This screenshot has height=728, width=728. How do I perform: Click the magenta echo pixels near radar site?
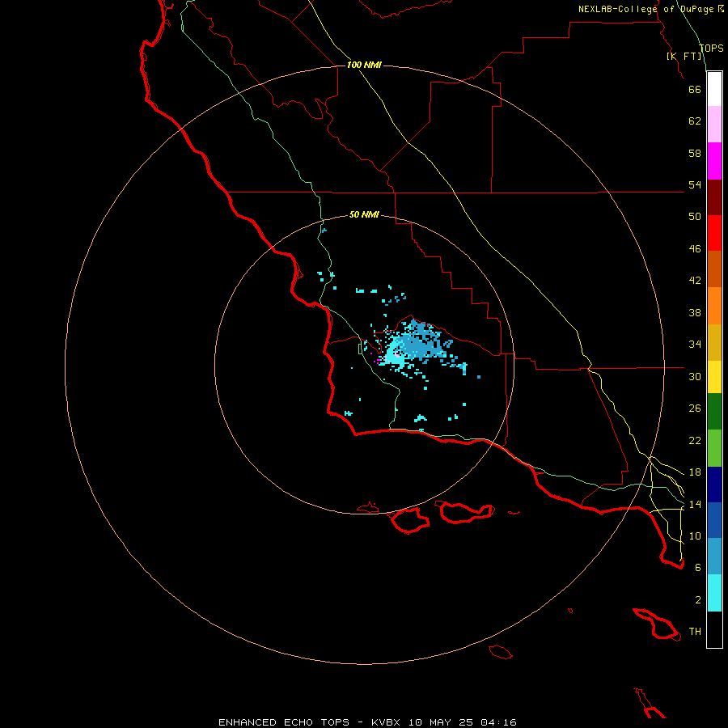377,360
